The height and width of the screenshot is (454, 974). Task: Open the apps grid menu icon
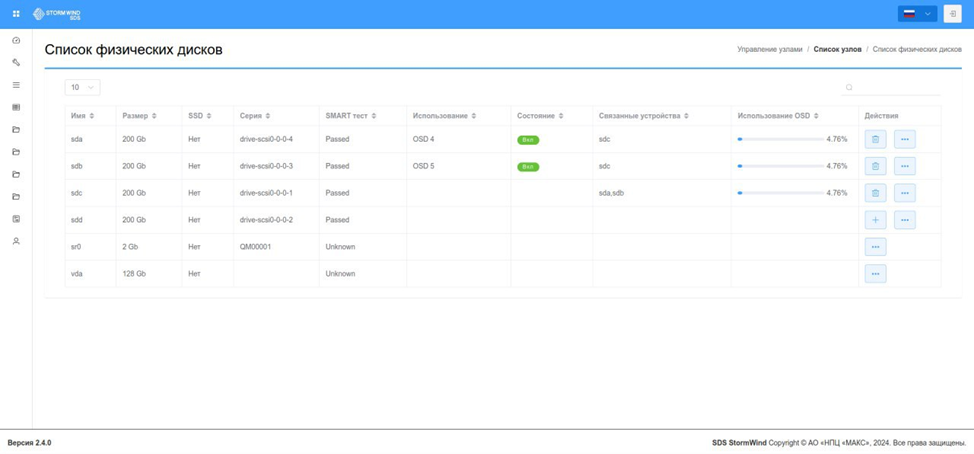click(x=17, y=14)
